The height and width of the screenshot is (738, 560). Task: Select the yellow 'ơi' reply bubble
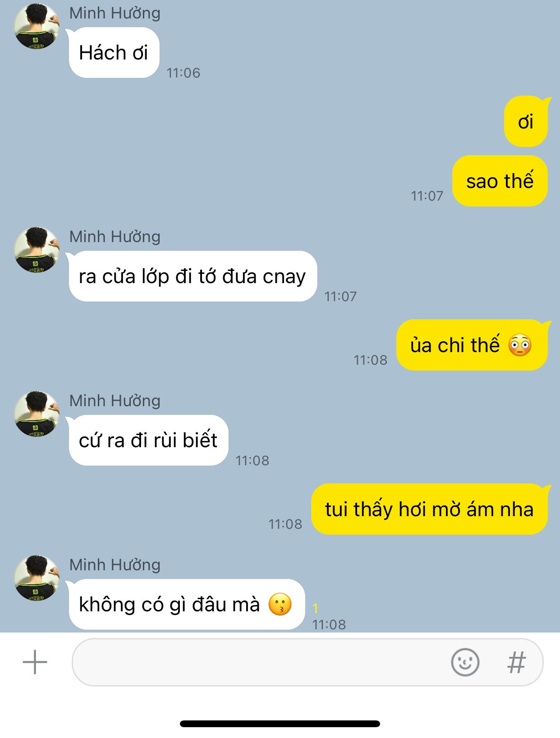point(527,122)
